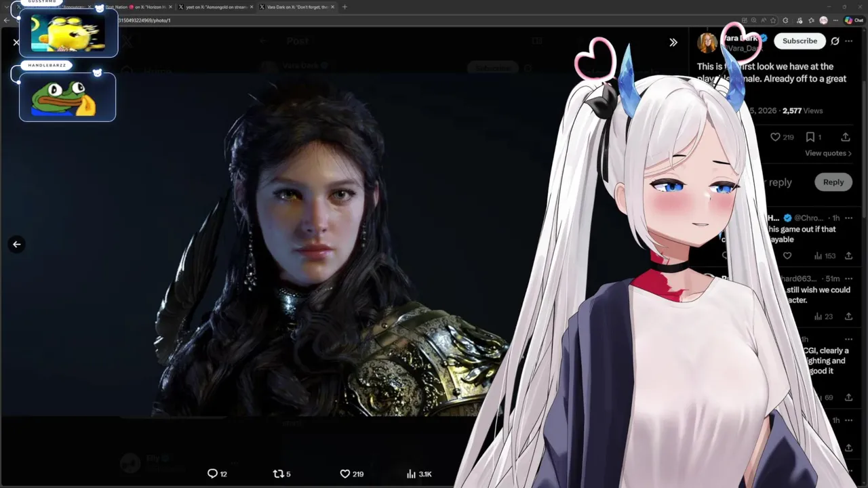This screenshot has width=868, height=488.
Task: Share the post via the upload icon
Action: [846, 137]
